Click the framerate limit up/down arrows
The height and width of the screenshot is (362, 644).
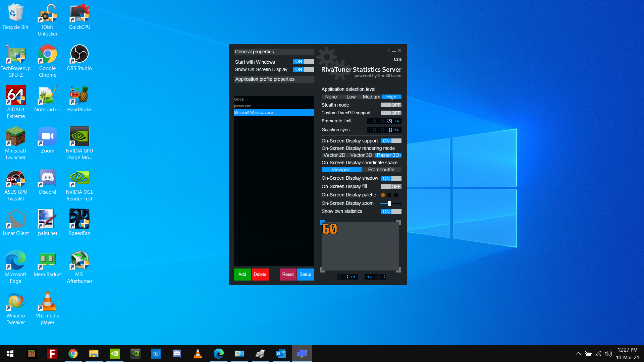click(397, 121)
